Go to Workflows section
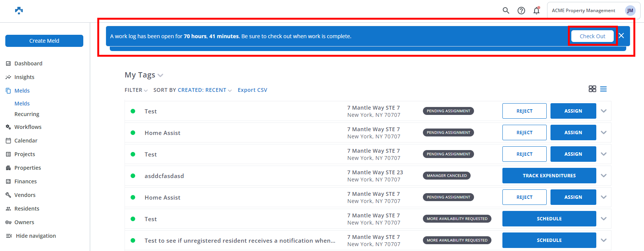Viewport: 644px width, 251px height. (28, 127)
